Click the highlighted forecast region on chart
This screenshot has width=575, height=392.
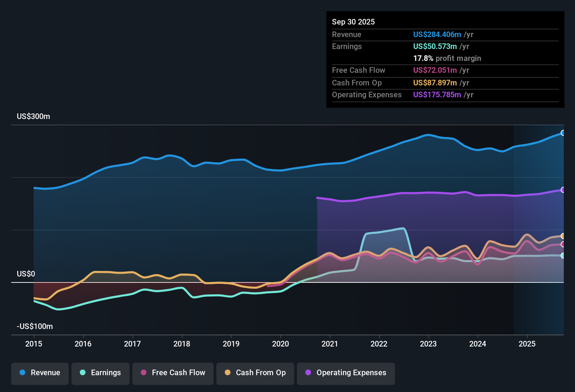[539, 227]
